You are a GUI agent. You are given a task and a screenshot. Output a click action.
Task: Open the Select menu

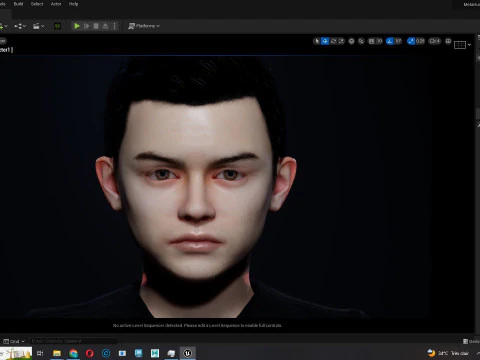pyautogui.click(x=37, y=4)
